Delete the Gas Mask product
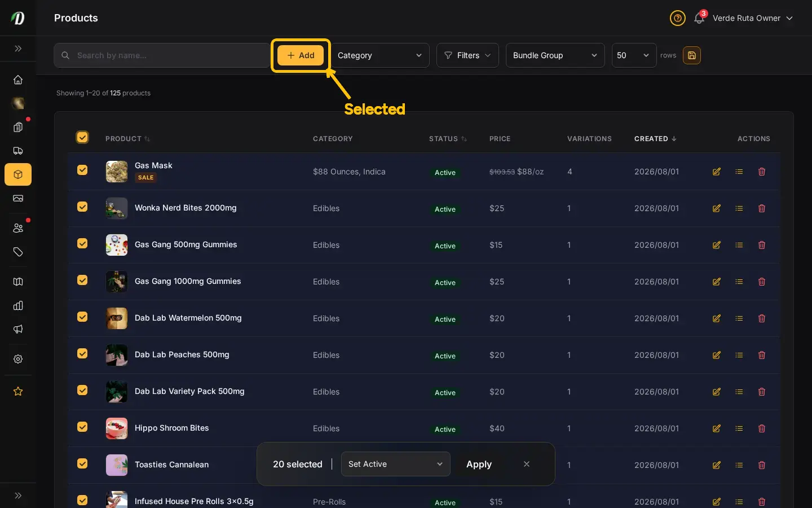The width and height of the screenshot is (812, 508). [762, 172]
